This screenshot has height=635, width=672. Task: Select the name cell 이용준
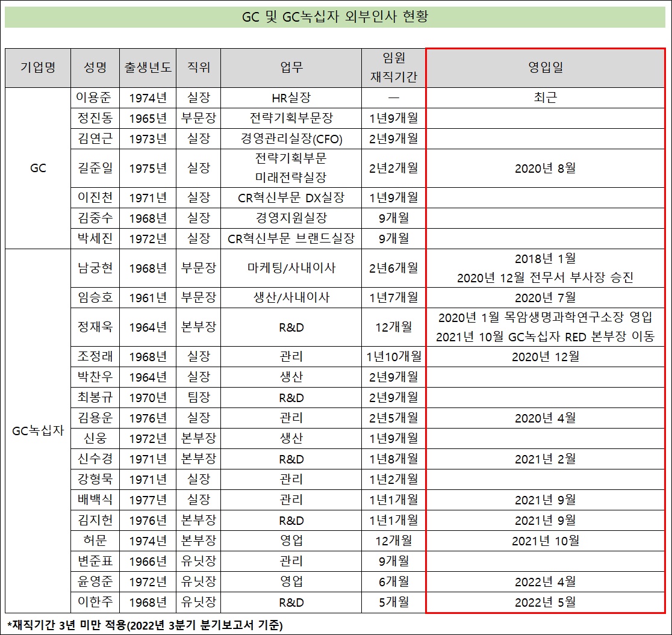tap(95, 98)
